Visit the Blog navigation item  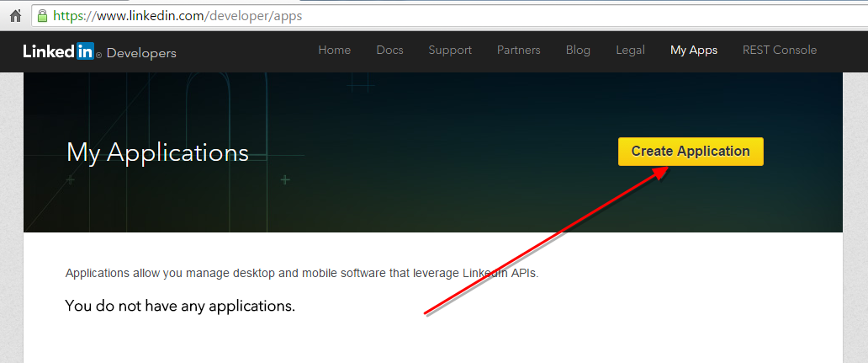click(x=578, y=50)
